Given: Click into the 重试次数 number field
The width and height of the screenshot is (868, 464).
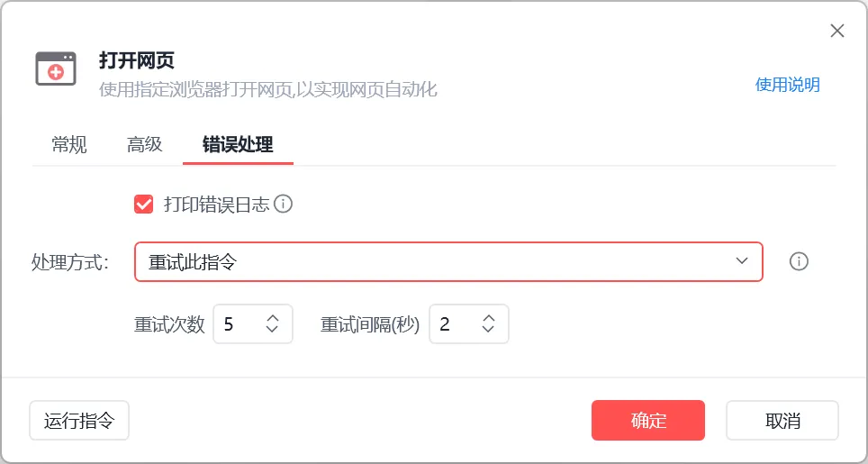Looking at the screenshot, I should point(240,324).
